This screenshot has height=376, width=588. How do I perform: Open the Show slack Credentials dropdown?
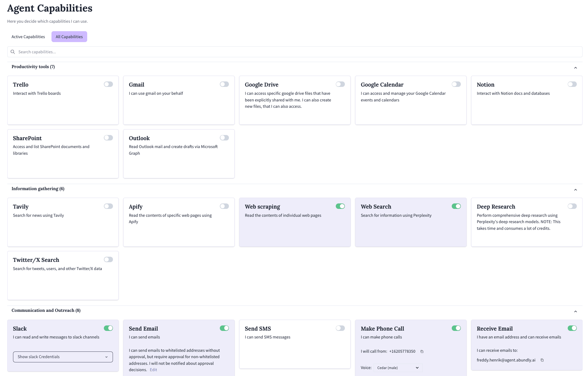point(63,357)
